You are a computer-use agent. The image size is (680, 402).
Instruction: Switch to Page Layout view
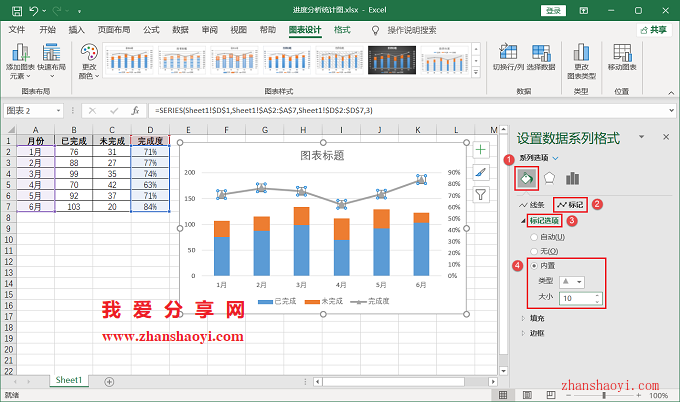pyautogui.click(x=527, y=395)
